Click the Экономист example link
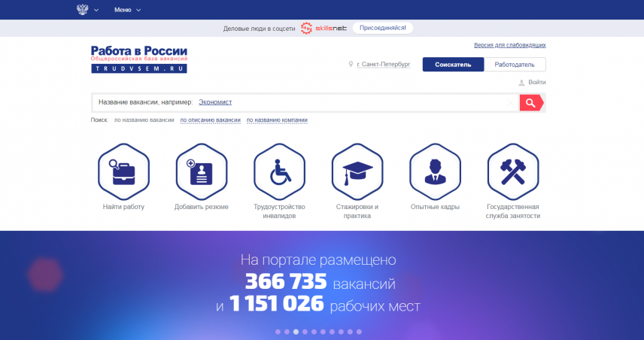The image size is (644, 340). tap(215, 102)
